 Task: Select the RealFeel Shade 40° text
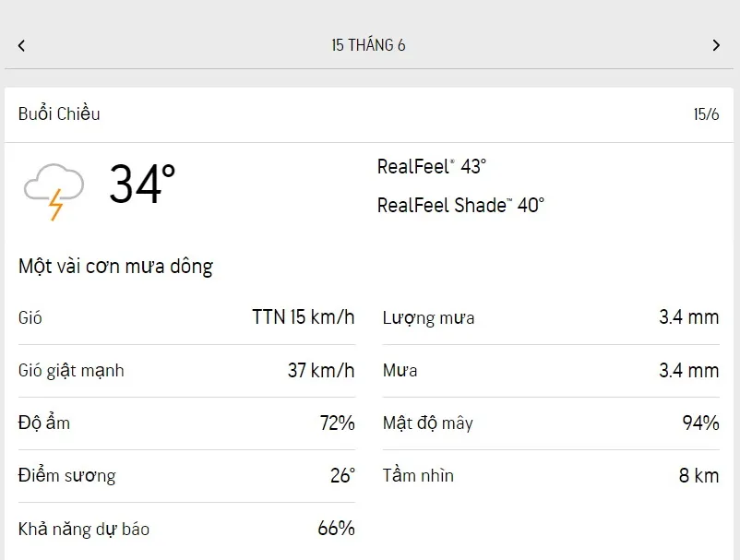coord(460,205)
